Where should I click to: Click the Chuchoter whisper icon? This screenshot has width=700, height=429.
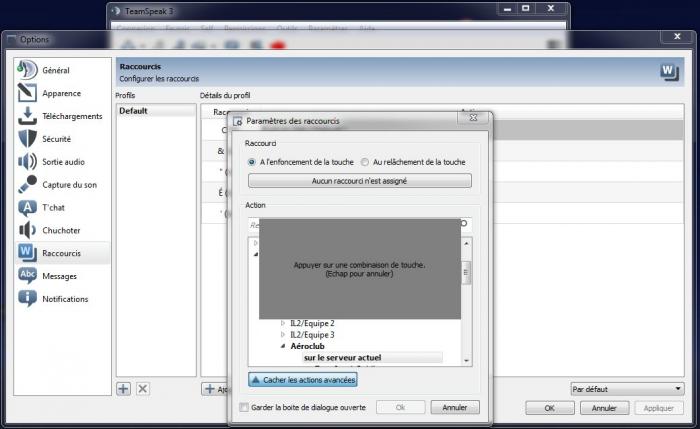coord(27,230)
